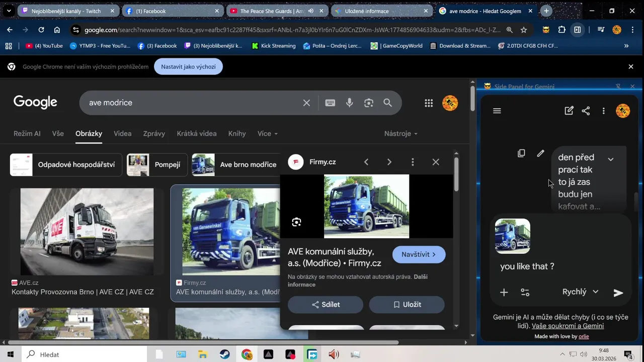Click the Uložit button
Viewport: 644px width, 362px height.
407,305
